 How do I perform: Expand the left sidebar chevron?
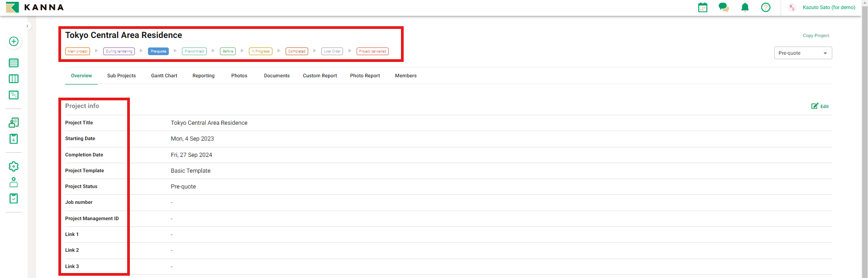point(28,26)
